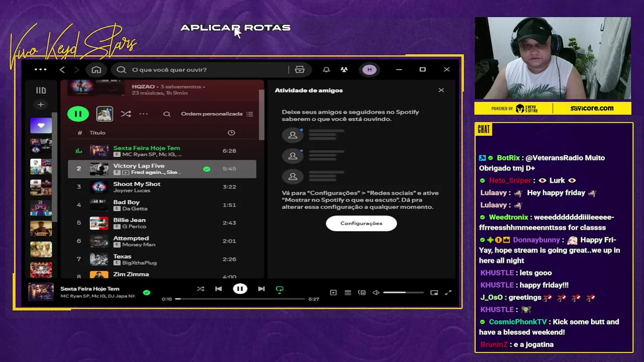Screen dimensions: 644x362
Task: Open artist link 'BigXthaPlug'
Action: (139, 263)
